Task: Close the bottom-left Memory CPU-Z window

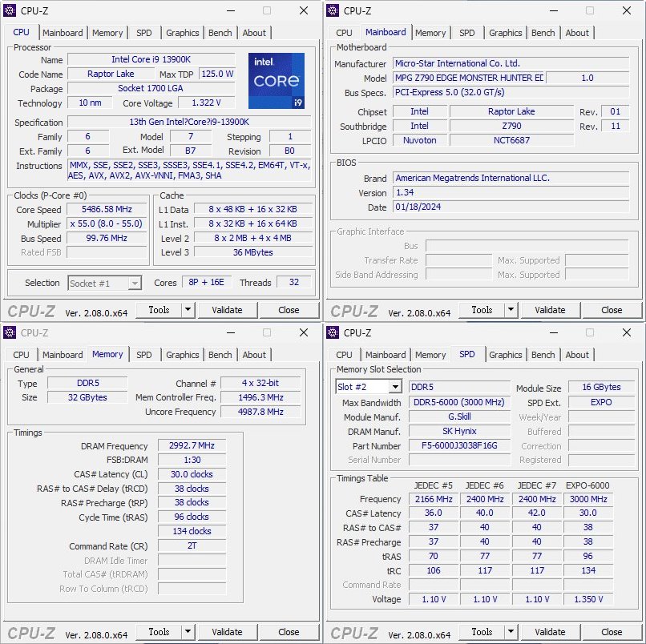Action: tap(304, 332)
